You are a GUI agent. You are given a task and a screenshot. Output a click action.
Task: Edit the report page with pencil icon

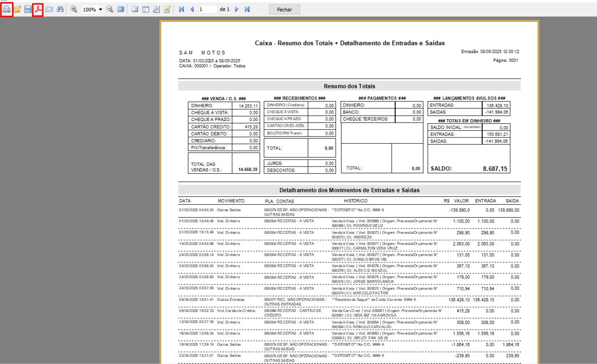tap(167, 10)
